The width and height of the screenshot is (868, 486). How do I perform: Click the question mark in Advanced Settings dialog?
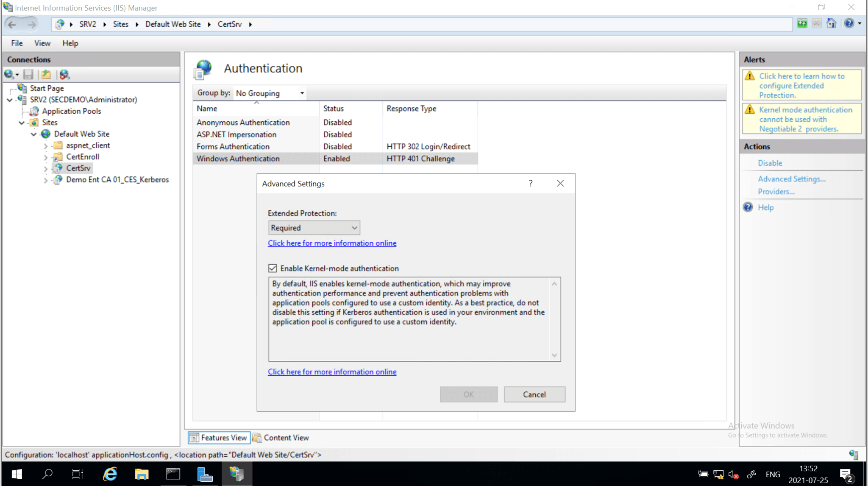pyautogui.click(x=531, y=183)
